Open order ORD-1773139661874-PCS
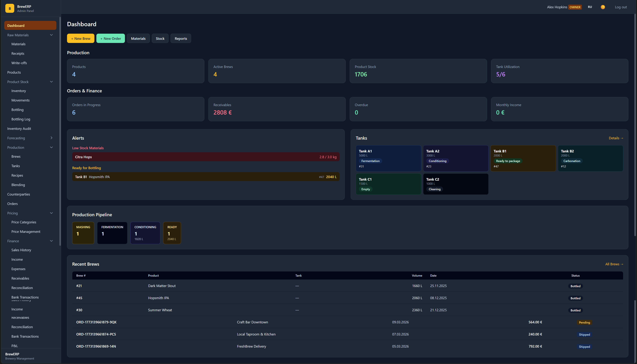This screenshot has height=364, width=637. [x=348, y=334]
